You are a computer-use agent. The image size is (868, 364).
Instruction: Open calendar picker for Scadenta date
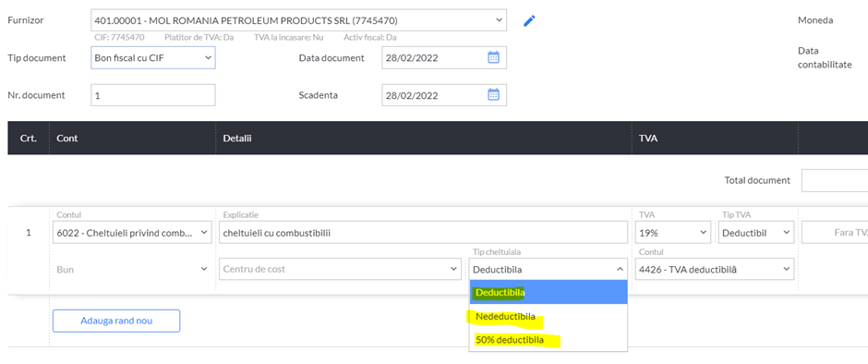[493, 95]
